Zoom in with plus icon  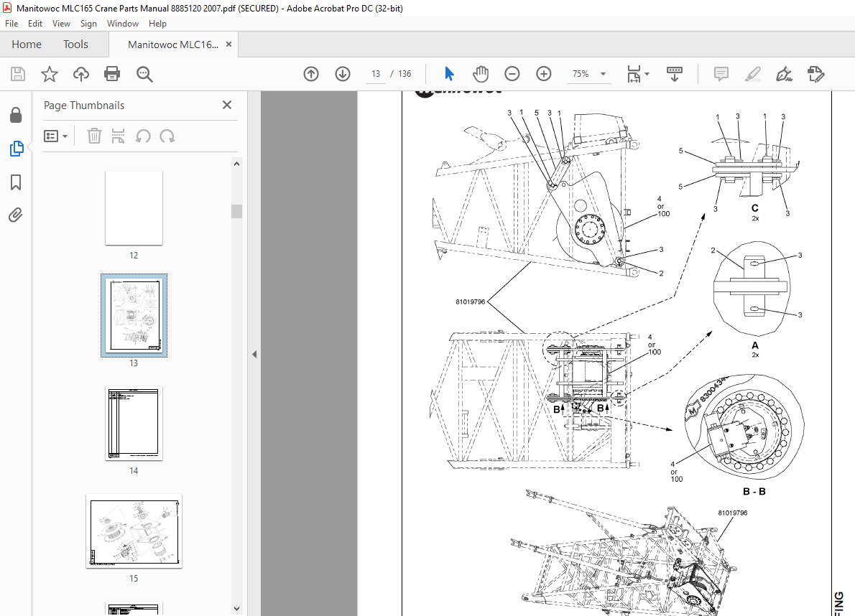[544, 73]
